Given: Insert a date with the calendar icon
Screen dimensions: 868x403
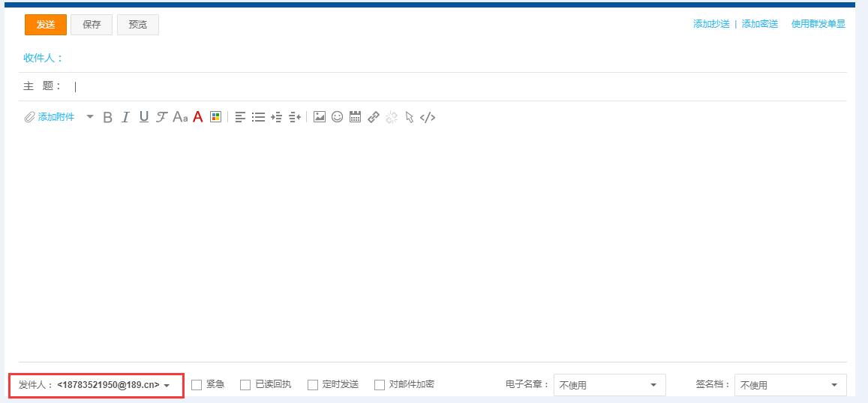Looking at the screenshot, I should [356, 117].
